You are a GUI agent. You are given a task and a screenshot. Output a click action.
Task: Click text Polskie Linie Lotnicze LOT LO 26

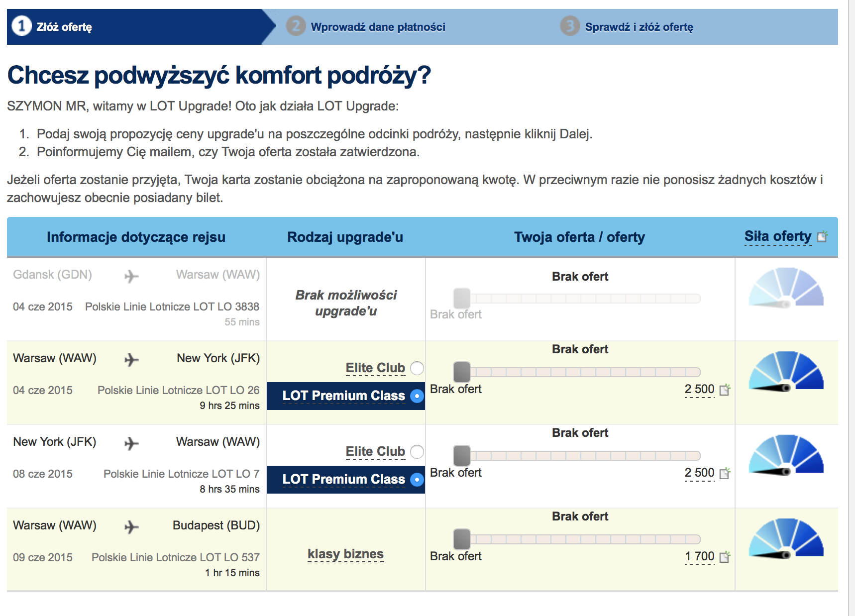[179, 390]
